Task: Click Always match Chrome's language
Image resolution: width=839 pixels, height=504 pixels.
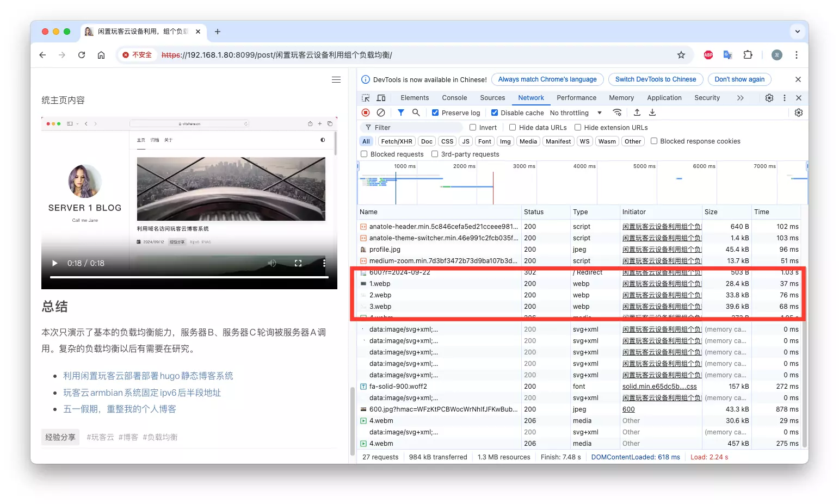Action: point(547,79)
